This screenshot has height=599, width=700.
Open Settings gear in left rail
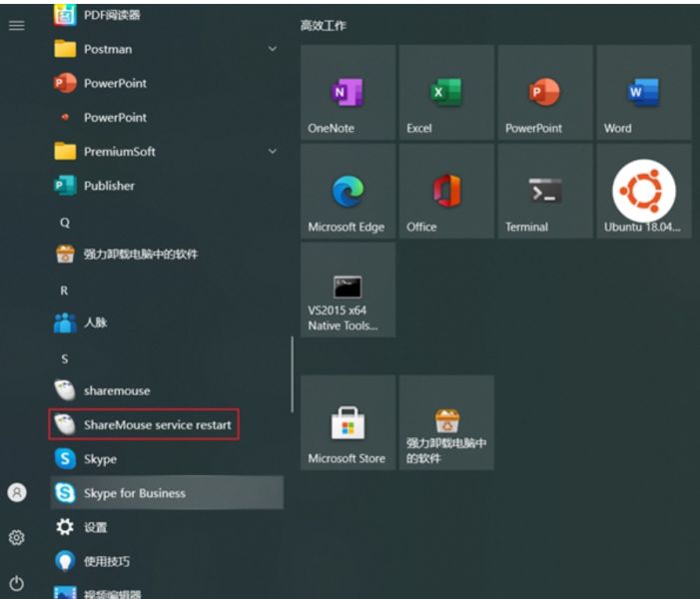(x=17, y=537)
